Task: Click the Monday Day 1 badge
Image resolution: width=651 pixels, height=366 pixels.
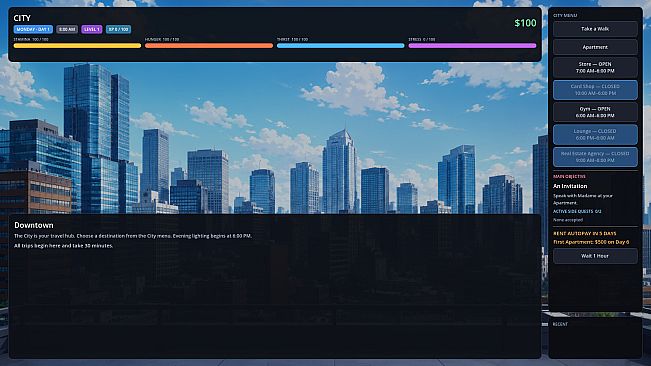Action: (x=33, y=29)
